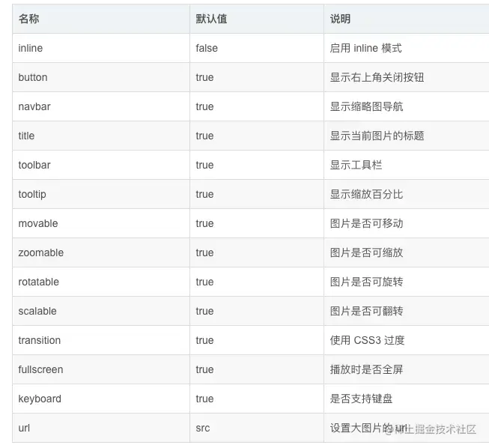Click the 'true' value in the toolbar row
This screenshot has height=448, width=489.
click(204, 165)
